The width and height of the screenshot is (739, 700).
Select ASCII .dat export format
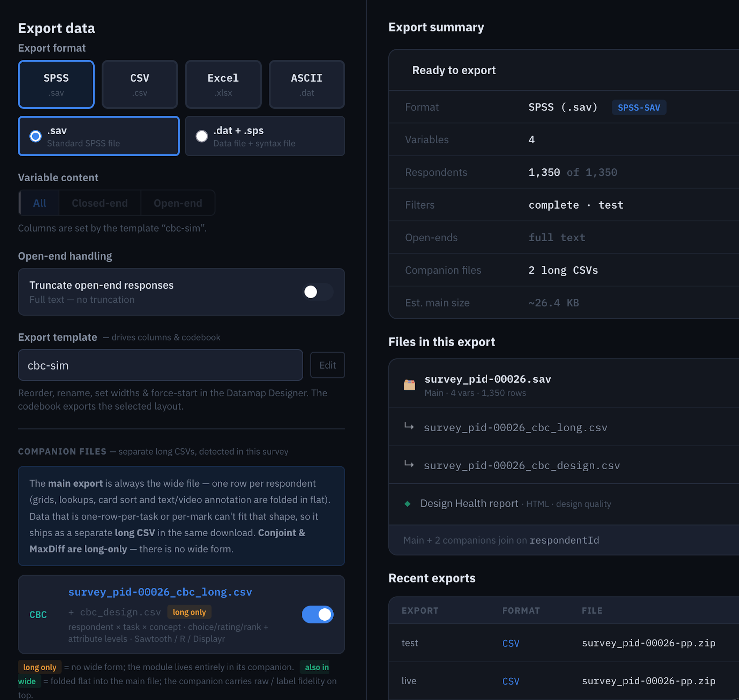tap(307, 84)
